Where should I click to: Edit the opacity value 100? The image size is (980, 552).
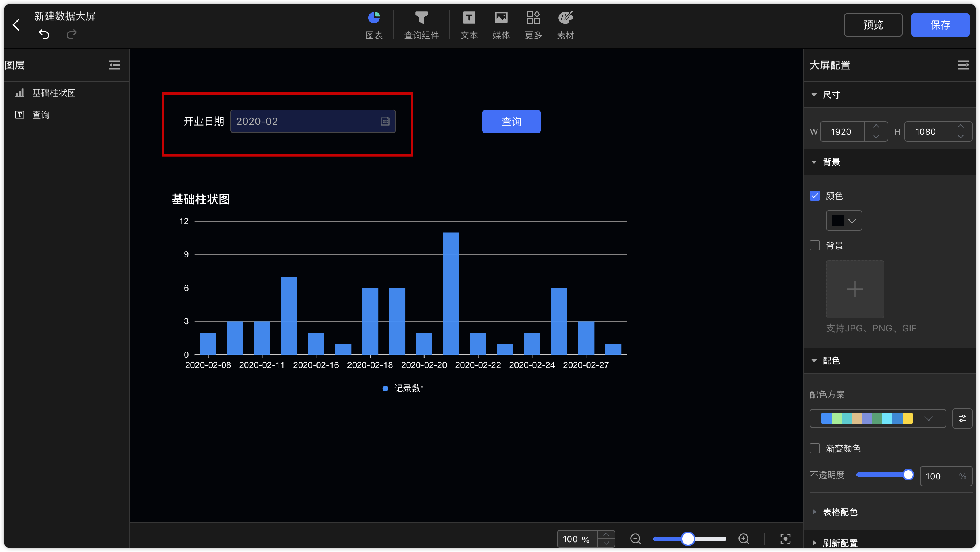(946, 476)
